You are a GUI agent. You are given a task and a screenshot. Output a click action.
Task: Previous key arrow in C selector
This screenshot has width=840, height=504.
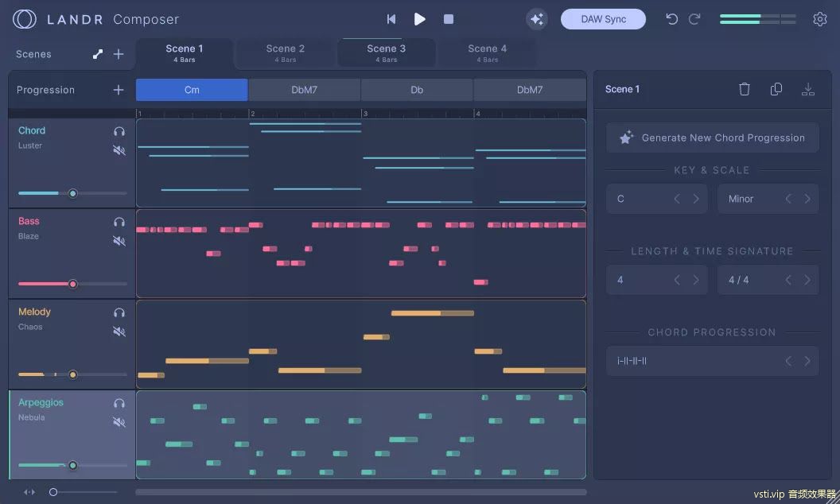pos(677,199)
